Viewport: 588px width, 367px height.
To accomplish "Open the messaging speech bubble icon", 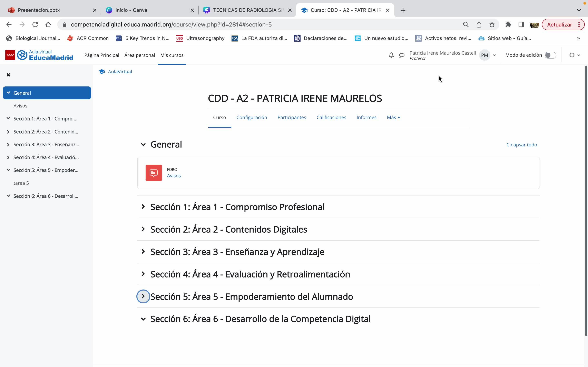I will point(402,55).
